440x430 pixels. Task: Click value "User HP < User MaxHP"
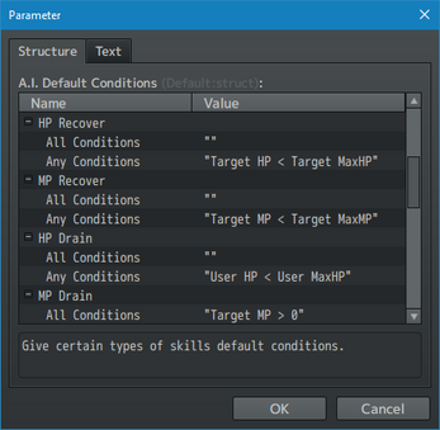pyautogui.click(x=277, y=277)
